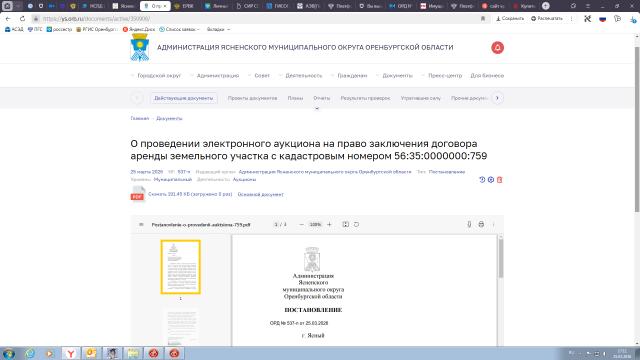This screenshot has height=360, width=640.
Task: Toggle the PDF viewer sidebar menu icon
Action: coord(141,224)
